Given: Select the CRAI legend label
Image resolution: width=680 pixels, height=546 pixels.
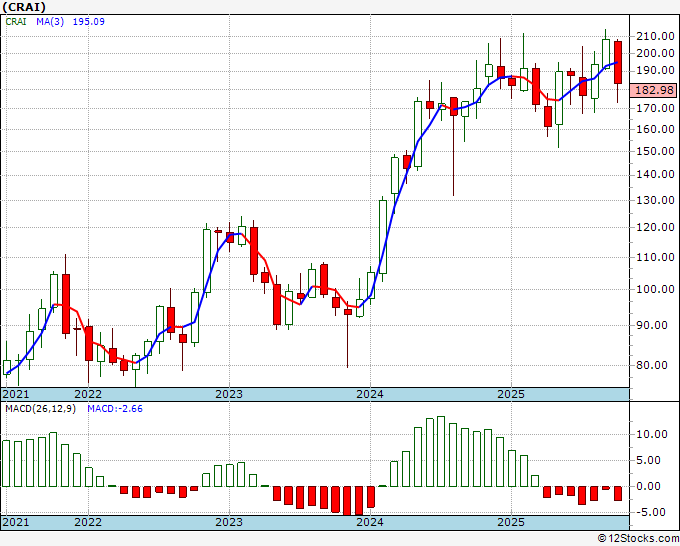Looking at the screenshot, I should coord(16,21).
